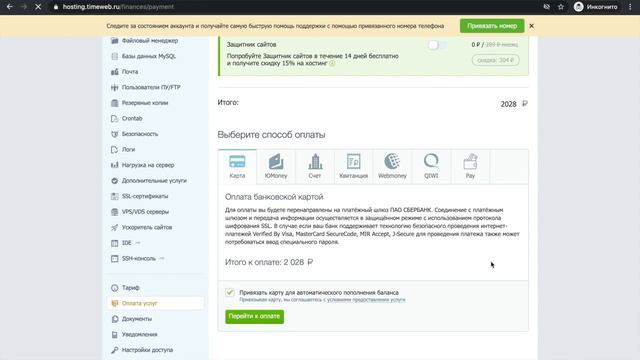The height and width of the screenshot is (360, 640).
Task: Open Настройки доступа key icon
Action: point(115,350)
